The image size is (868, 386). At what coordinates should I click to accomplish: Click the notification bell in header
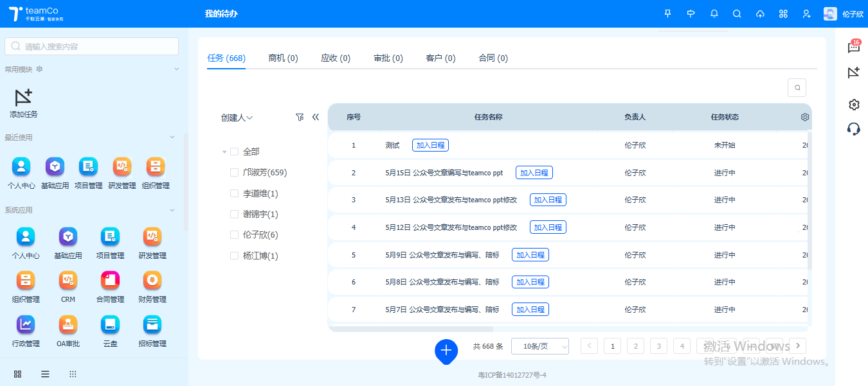pyautogui.click(x=714, y=13)
